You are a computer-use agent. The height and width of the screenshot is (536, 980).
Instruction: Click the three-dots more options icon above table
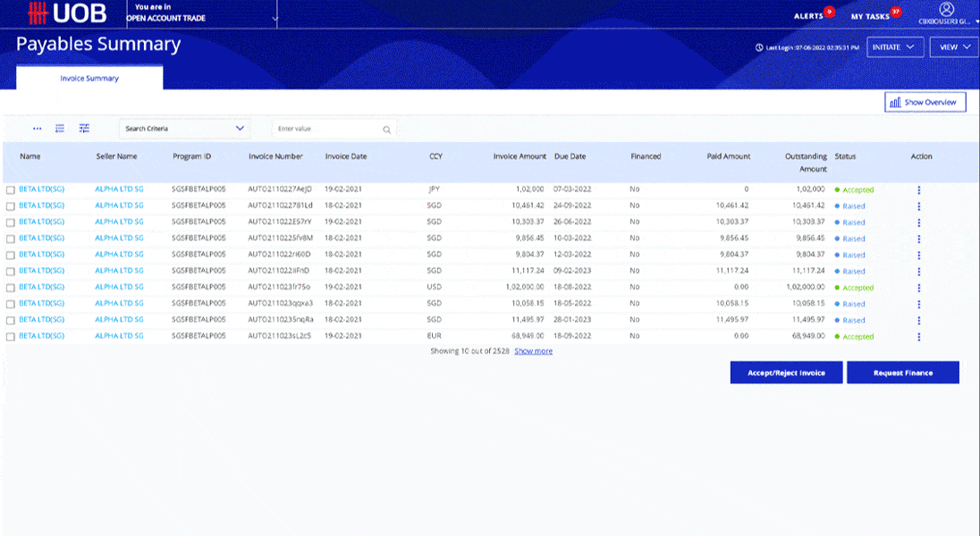point(38,129)
